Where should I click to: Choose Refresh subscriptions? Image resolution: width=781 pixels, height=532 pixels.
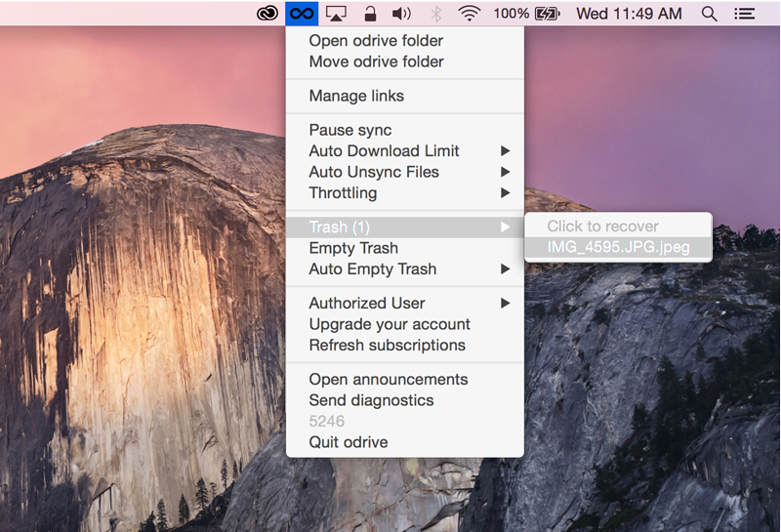pos(405,346)
